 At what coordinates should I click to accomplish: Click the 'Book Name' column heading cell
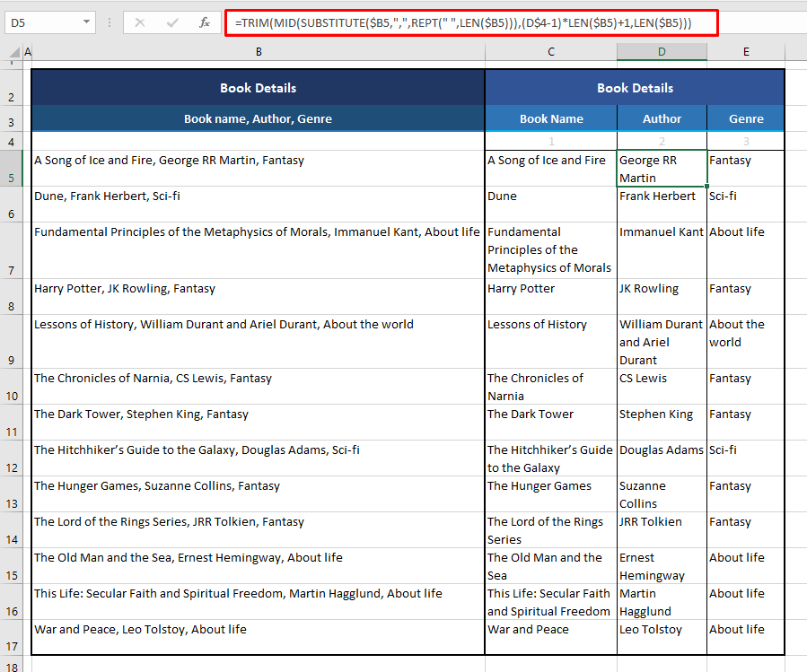click(550, 118)
